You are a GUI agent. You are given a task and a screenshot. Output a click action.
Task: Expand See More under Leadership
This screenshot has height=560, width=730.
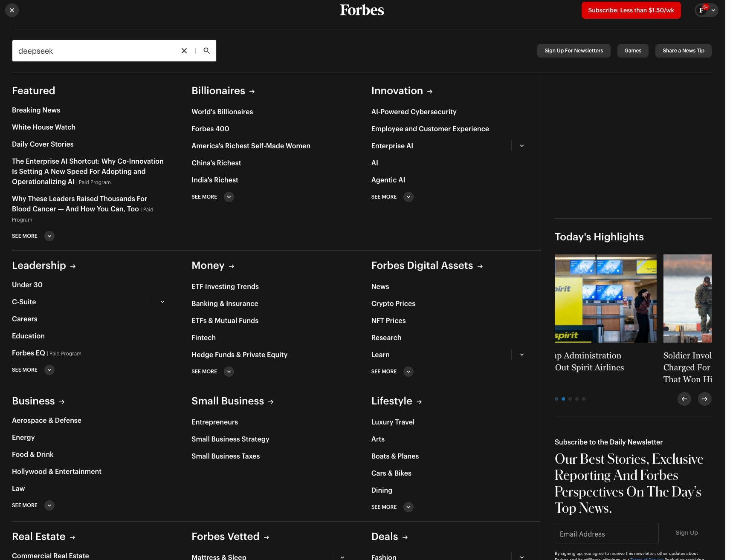click(33, 370)
